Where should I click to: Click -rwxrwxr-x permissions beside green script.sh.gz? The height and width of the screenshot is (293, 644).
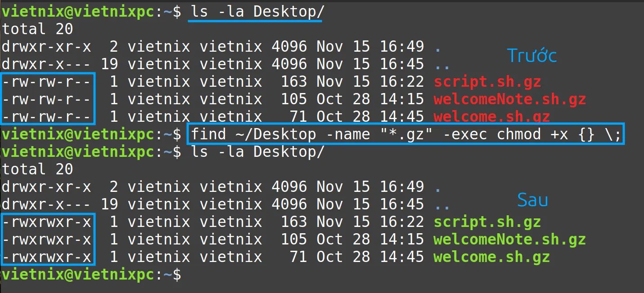(x=49, y=222)
